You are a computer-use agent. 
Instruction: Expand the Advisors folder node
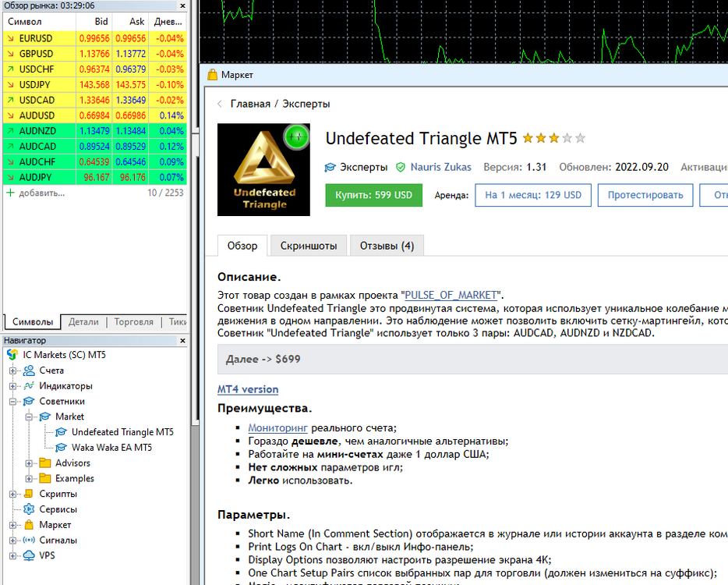click(x=29, y=463)
